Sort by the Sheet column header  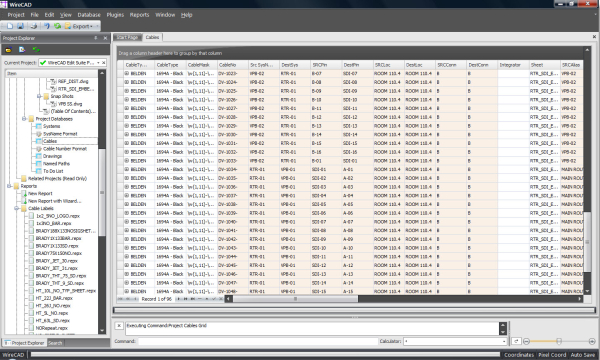coord(545,65)
